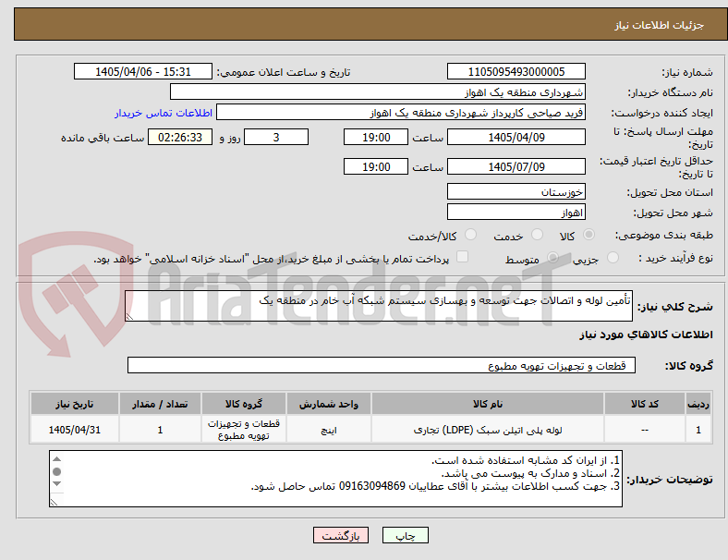Click the LDPE pipe item name cell

pos(488,430)
